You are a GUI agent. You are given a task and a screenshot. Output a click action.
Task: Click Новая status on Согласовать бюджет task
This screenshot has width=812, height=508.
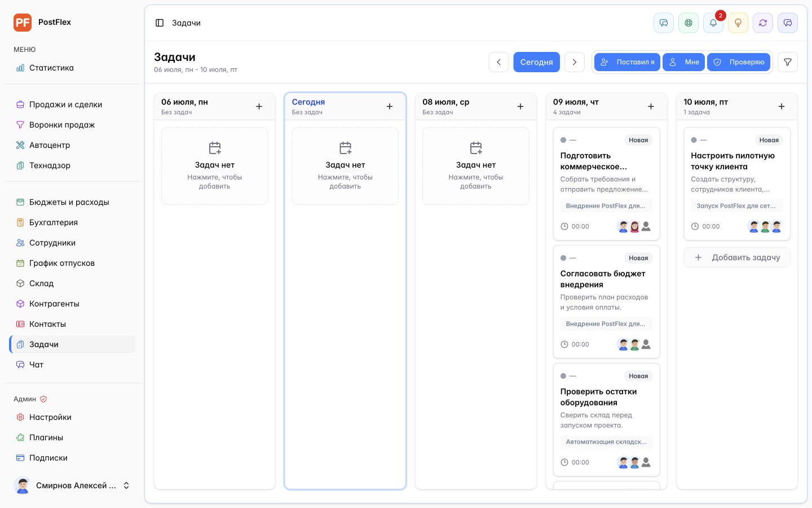click(638, 258)
